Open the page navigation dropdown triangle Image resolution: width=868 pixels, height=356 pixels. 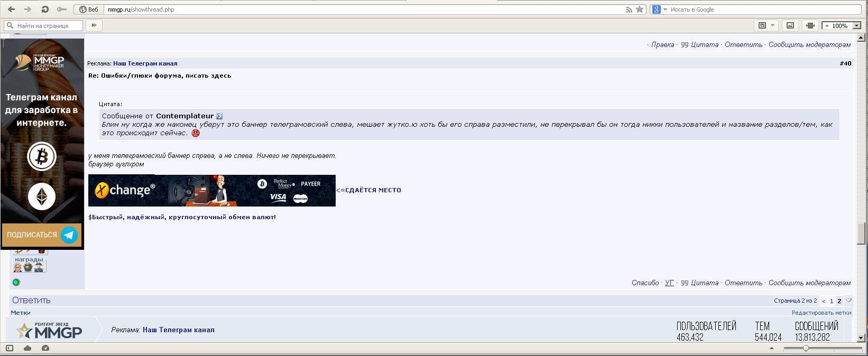(848, 301)
